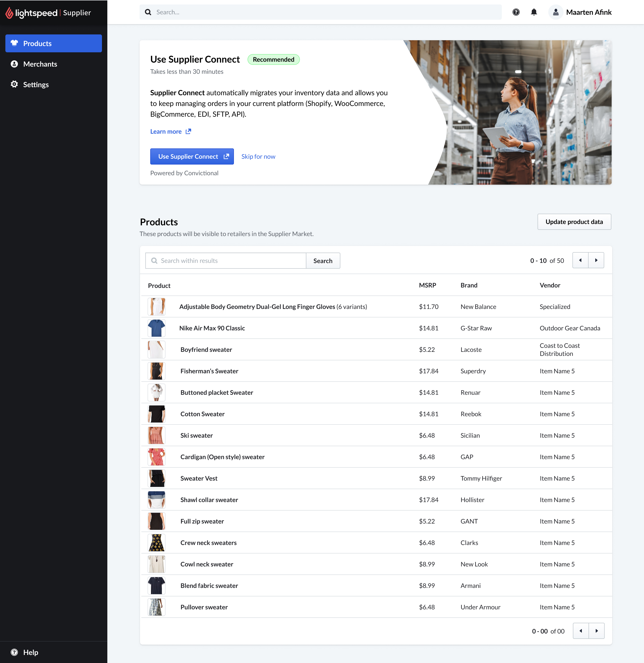
Task: Focus the Search within results field
Action: [226, 261]
